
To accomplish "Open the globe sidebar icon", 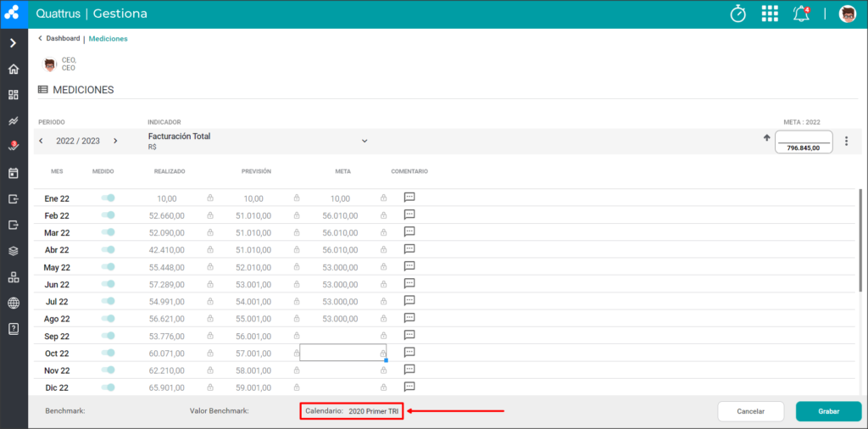I will (x=14, y=303).
